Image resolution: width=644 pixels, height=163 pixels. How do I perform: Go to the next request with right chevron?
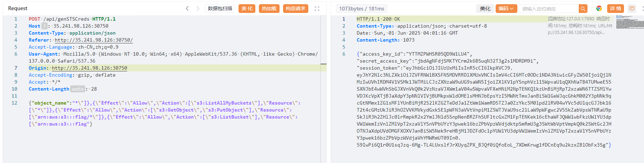tap(198, 8)
